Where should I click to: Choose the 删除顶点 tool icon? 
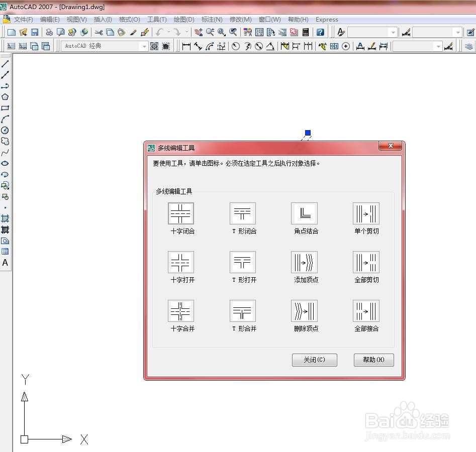304,311
